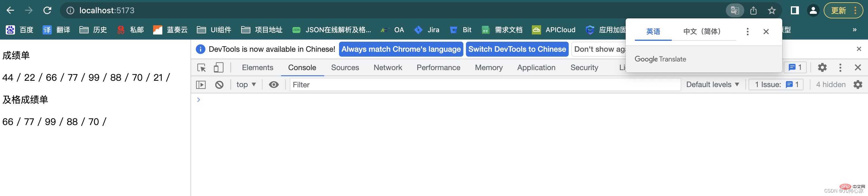Screen dimensions: 868x196
Task: Open translate popup options menu
Action: point(747,32)
